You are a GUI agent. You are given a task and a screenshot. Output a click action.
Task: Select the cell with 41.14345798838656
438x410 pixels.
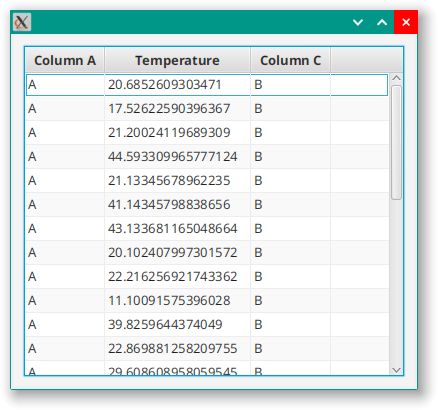[x=177, y=205]
